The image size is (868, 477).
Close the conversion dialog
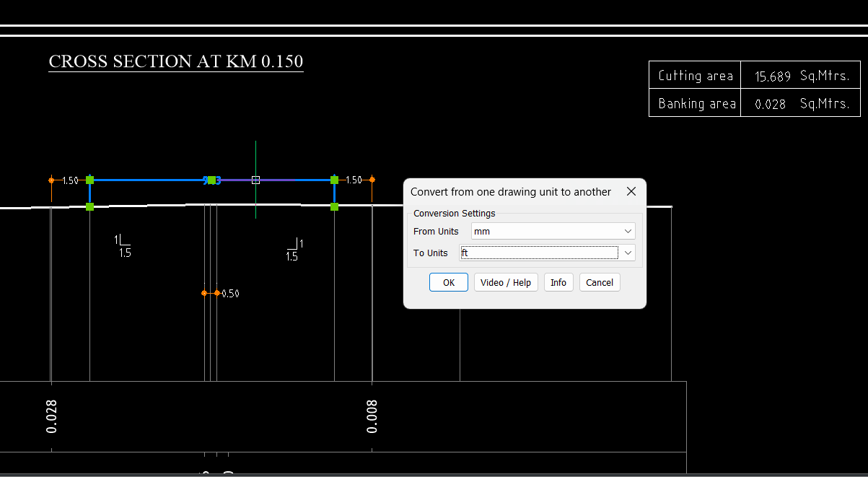pos(631,191)
